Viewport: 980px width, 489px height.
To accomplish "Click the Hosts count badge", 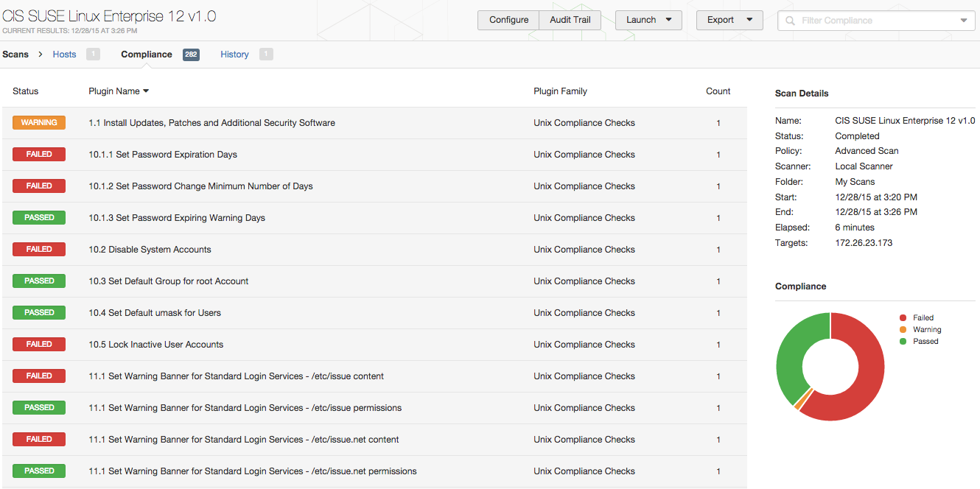I will (x=93, y=54).
